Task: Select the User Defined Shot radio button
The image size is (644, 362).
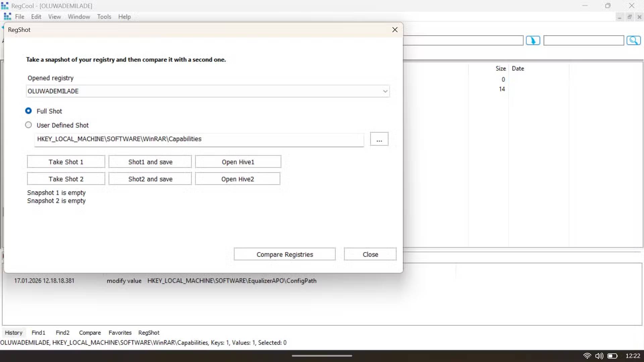Action: pyautogui.click(x=28, y=125)
